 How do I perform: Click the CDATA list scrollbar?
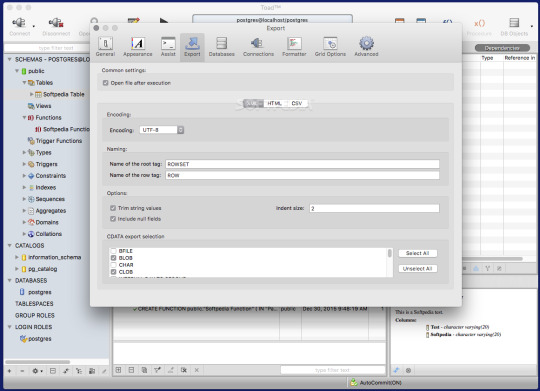[390, 253]
